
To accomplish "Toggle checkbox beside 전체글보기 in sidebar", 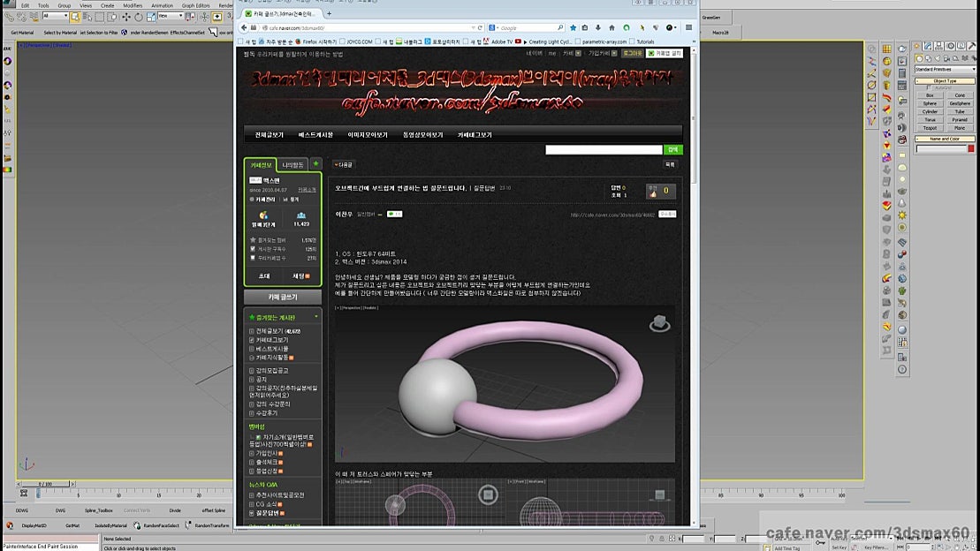I will 252,331.
